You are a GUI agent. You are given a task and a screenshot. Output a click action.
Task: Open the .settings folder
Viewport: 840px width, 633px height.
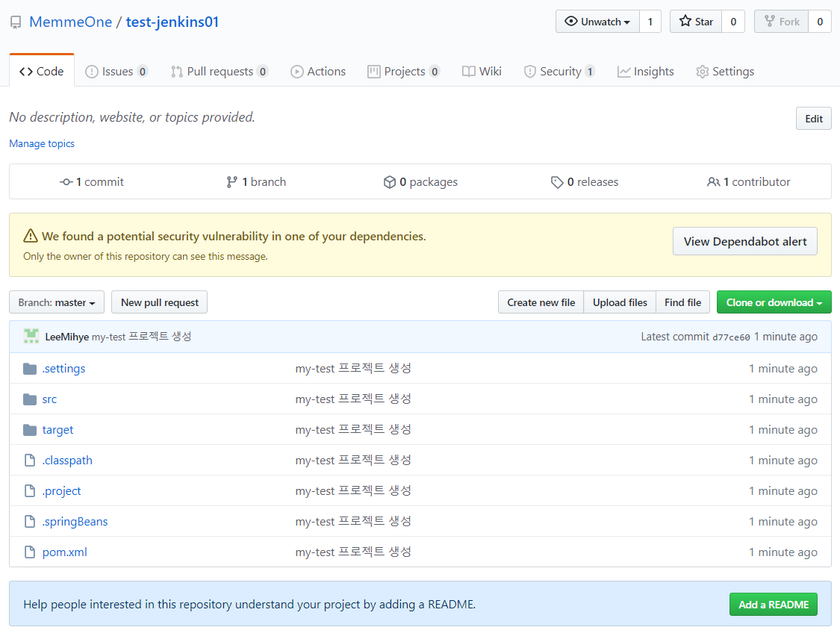coord(63,369)
